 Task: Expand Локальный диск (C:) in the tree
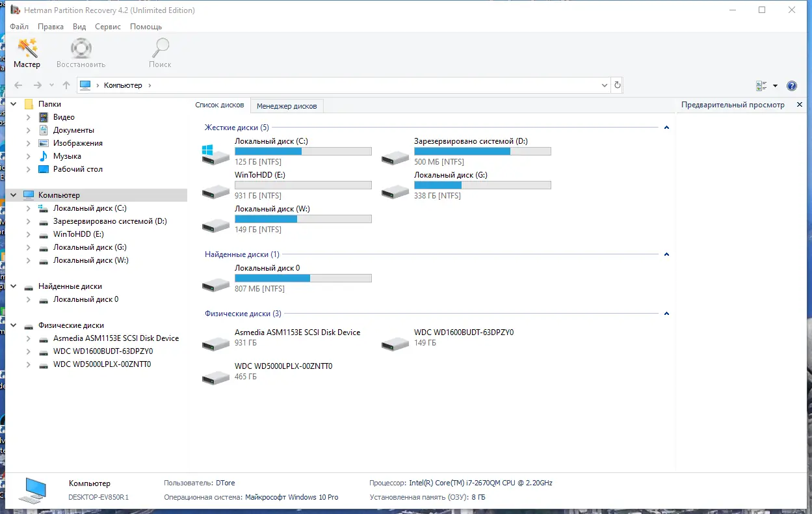[x=28, y=208]
